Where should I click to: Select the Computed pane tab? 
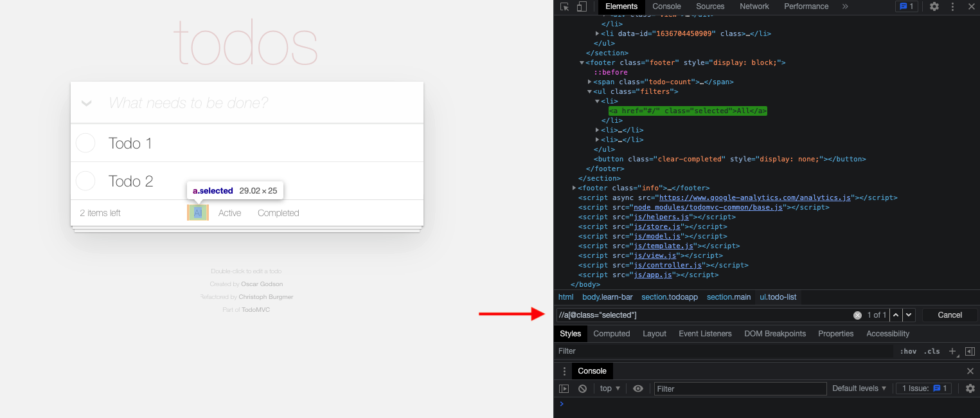tap(611, 334)
